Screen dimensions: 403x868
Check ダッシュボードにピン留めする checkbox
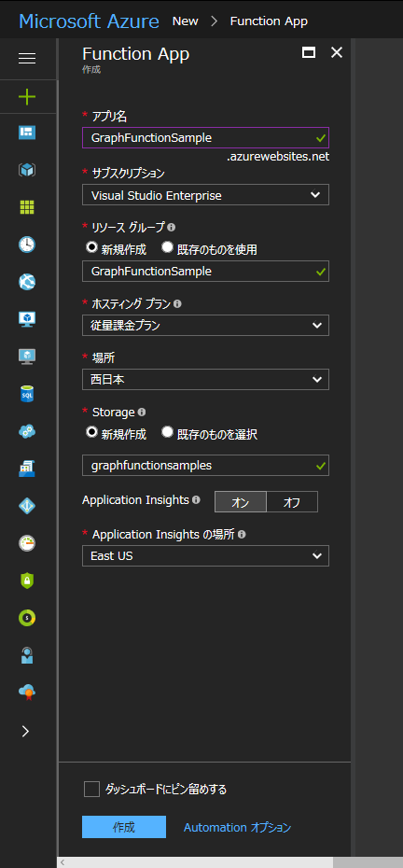[91, 789]
